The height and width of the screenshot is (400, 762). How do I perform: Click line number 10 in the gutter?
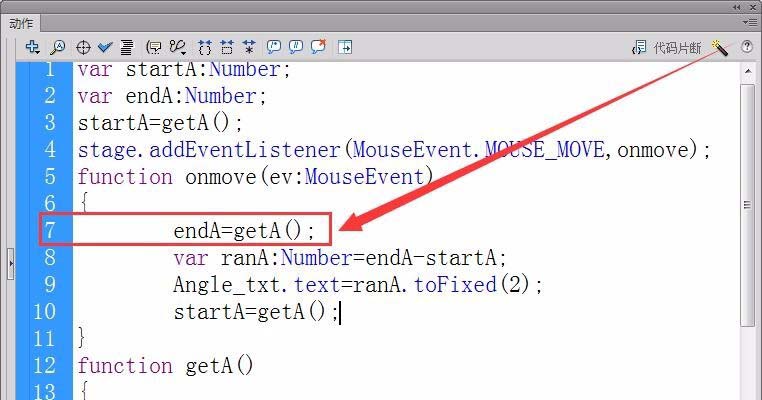44,311
